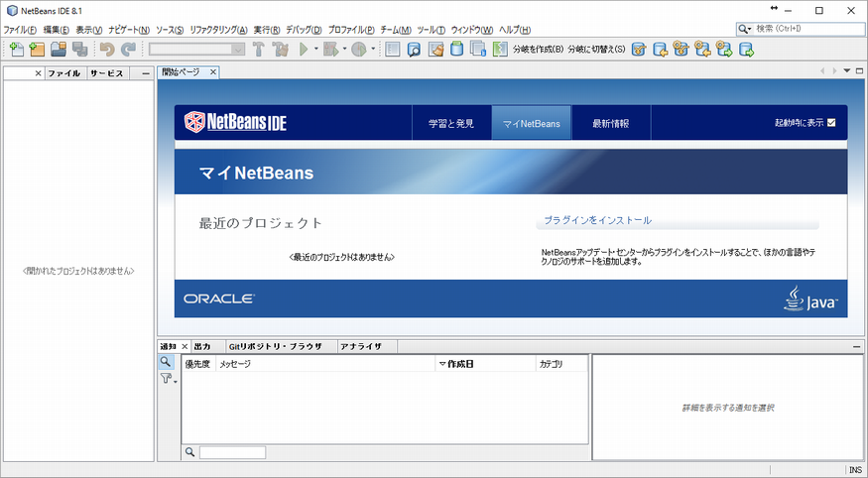Click the Open Project folder icon
868x478 pixels.
(x=59, y=50)
